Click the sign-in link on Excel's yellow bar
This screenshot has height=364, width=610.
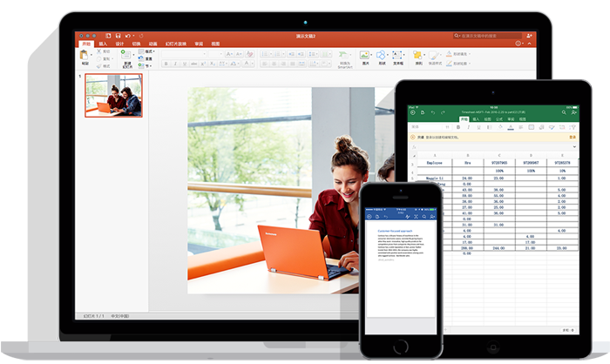click(572, 138)
